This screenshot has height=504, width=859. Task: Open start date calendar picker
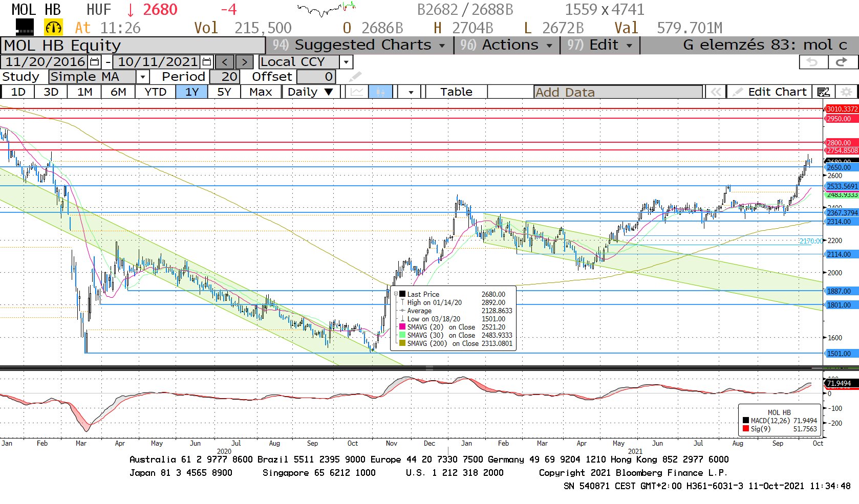tap(95, 62)
